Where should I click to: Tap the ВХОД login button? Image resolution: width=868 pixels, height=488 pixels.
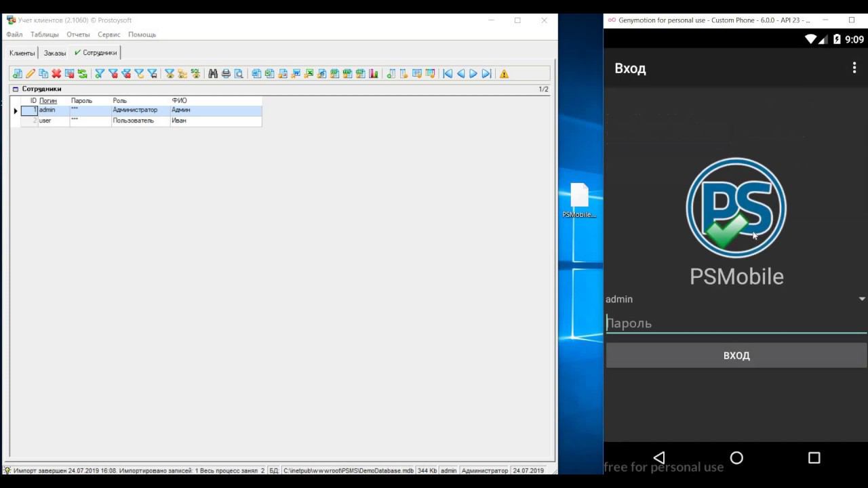(x=736, y=355)
